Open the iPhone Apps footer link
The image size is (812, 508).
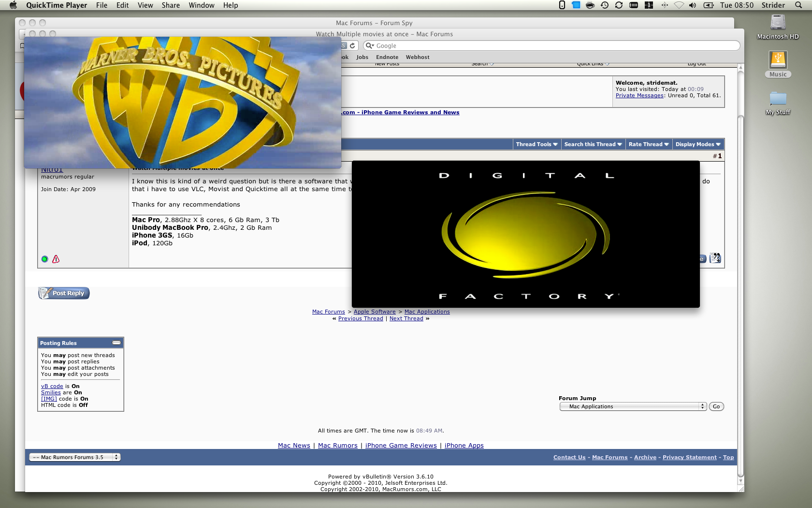click(464, 446)
